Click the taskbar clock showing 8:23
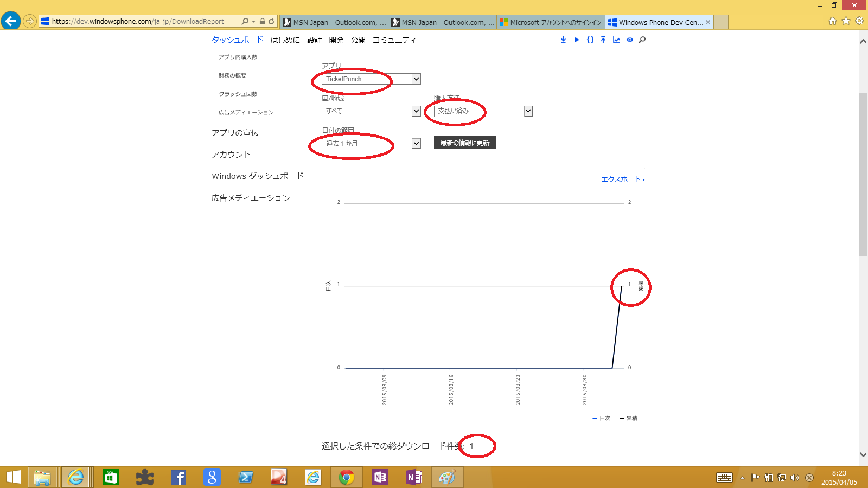The width and height of the screenshot is (868, 488). tap(839, 478)
